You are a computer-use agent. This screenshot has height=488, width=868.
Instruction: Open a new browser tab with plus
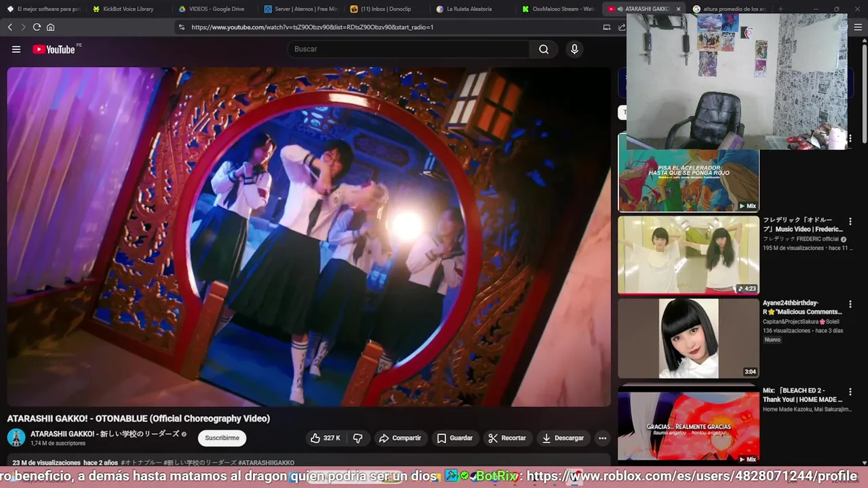click(x=781, y=9)
